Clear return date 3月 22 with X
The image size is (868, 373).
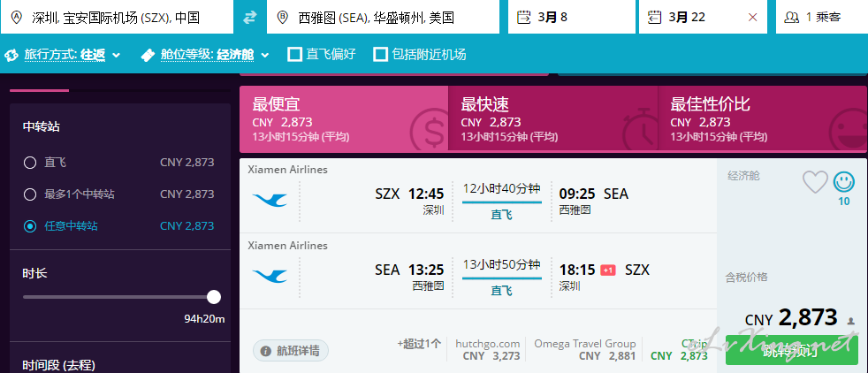tap(752, 17)
